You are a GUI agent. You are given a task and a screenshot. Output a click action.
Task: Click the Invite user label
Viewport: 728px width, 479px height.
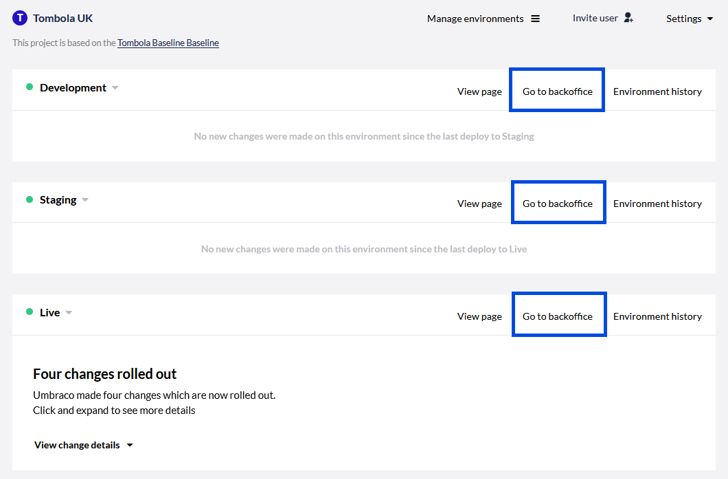pyautogui.click(x=595, y=18)
